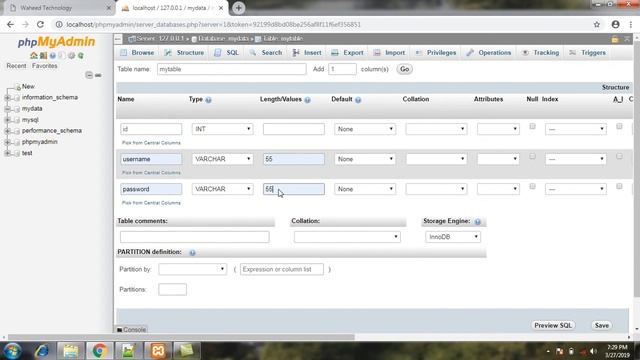Open the Export tab
Image resolution: width=640 pixels, height=360 pixels.
[x=347, y=53]
